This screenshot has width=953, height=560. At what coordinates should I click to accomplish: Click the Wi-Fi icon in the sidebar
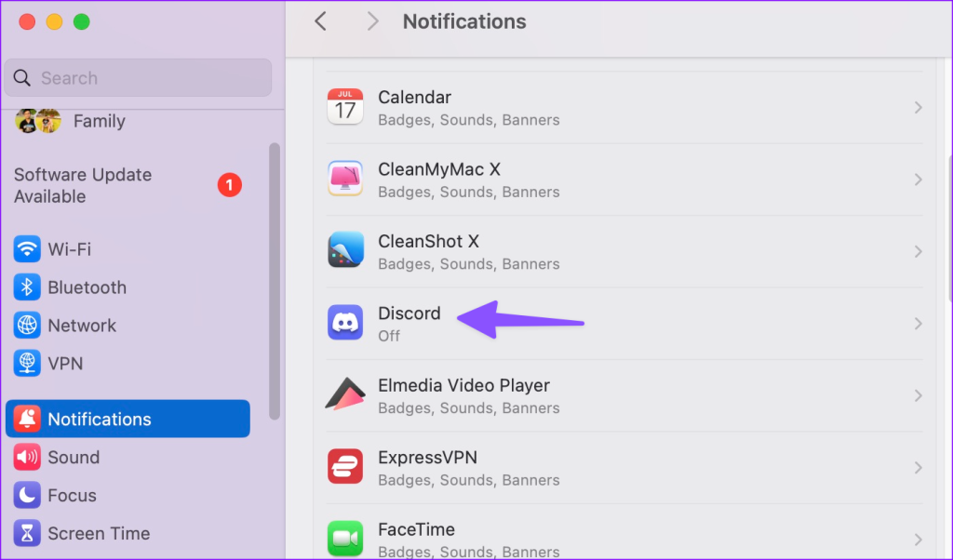(x=27, y=248)
